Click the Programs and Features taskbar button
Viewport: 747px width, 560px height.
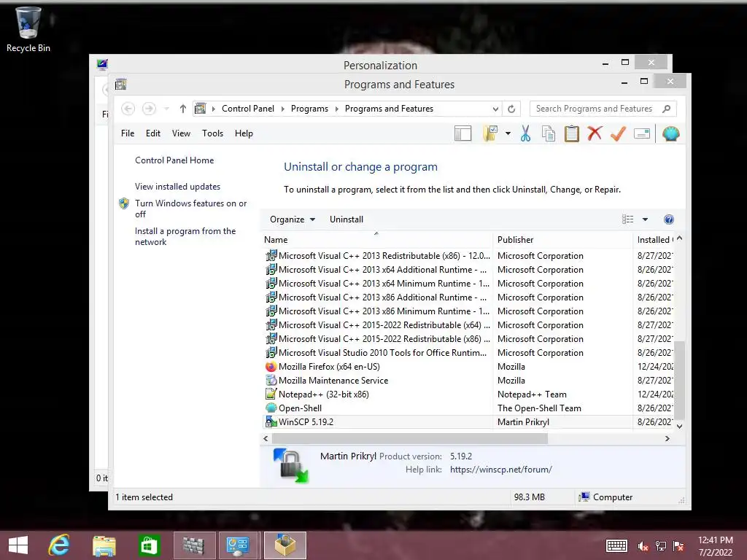(x=285, y=545)
